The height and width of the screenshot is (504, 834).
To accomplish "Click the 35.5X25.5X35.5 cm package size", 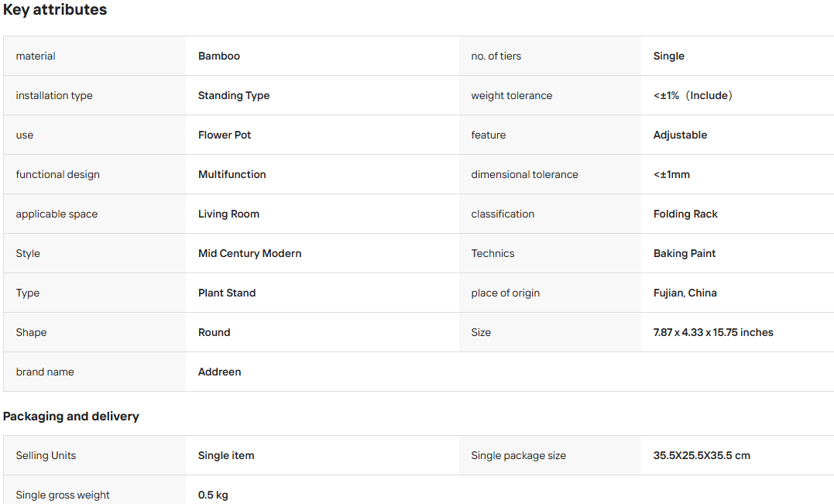I will (x=701, y=456).
